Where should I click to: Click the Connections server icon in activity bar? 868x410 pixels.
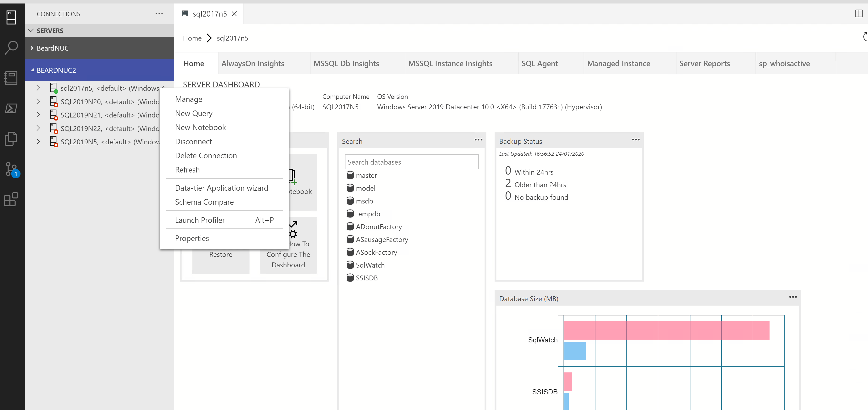coord(11,17)
